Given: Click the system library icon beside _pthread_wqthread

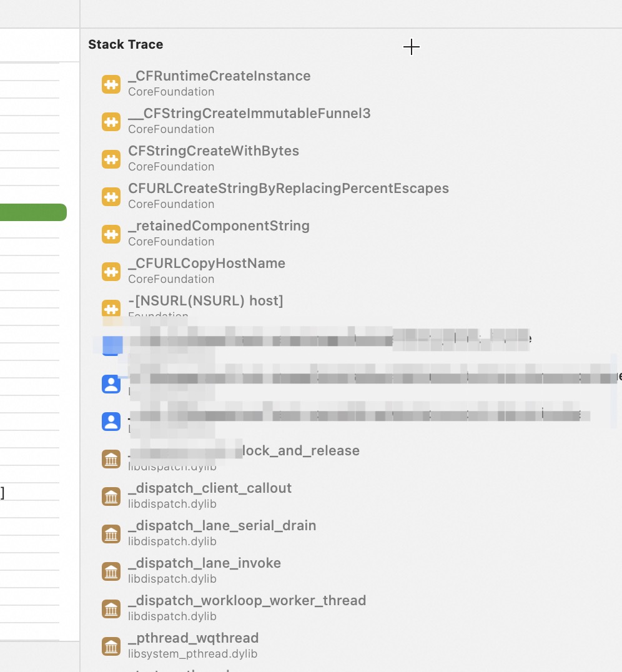Looking at the screenshot, I should [111, 646].
